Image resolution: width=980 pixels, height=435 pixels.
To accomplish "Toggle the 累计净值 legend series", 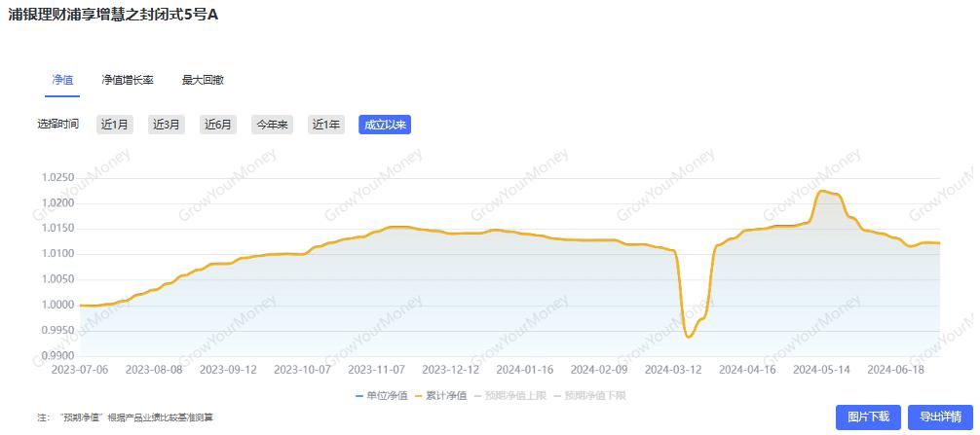I will click(x=440, y=396).
